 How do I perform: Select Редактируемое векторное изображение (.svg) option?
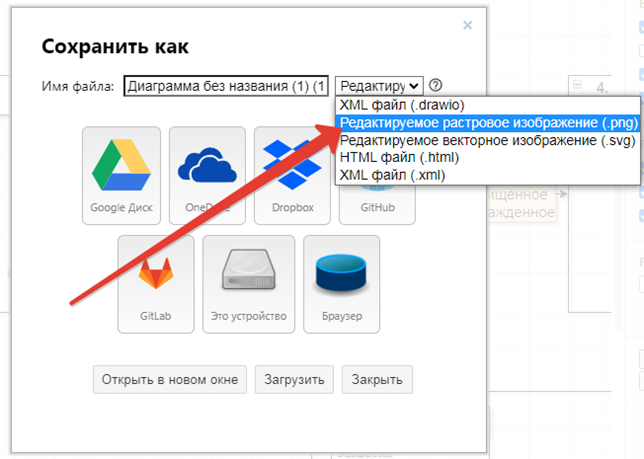pos(486,141)
